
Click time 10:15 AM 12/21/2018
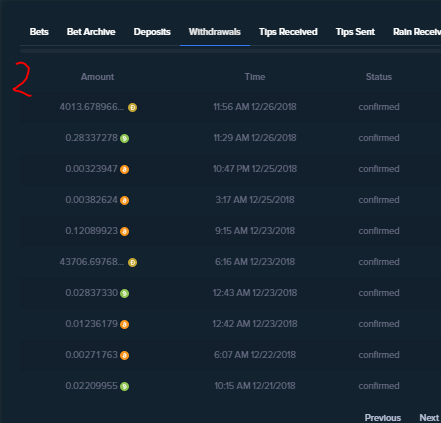(255, 386)
